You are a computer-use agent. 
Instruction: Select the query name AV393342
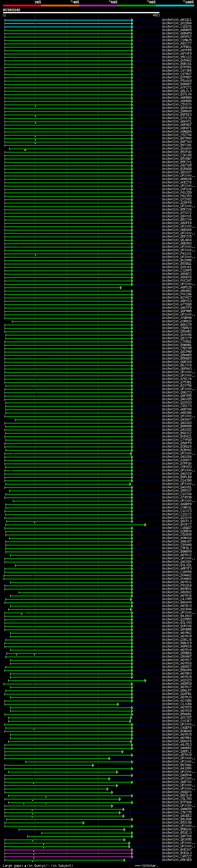11,10
